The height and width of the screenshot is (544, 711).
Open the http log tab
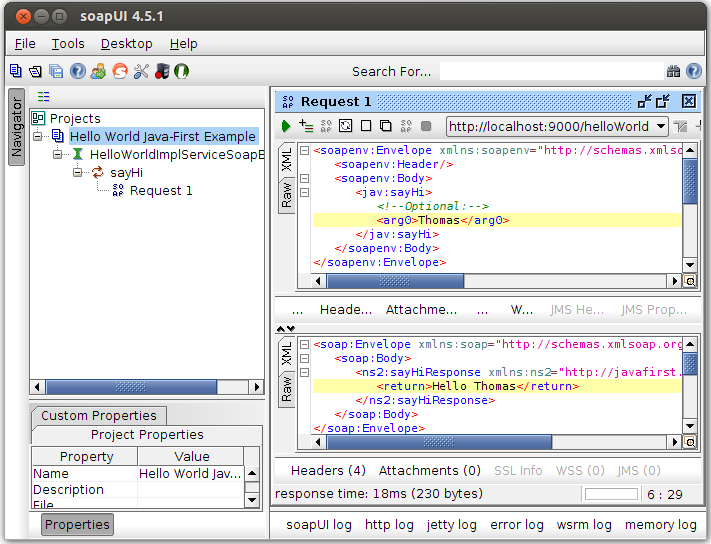389,524
